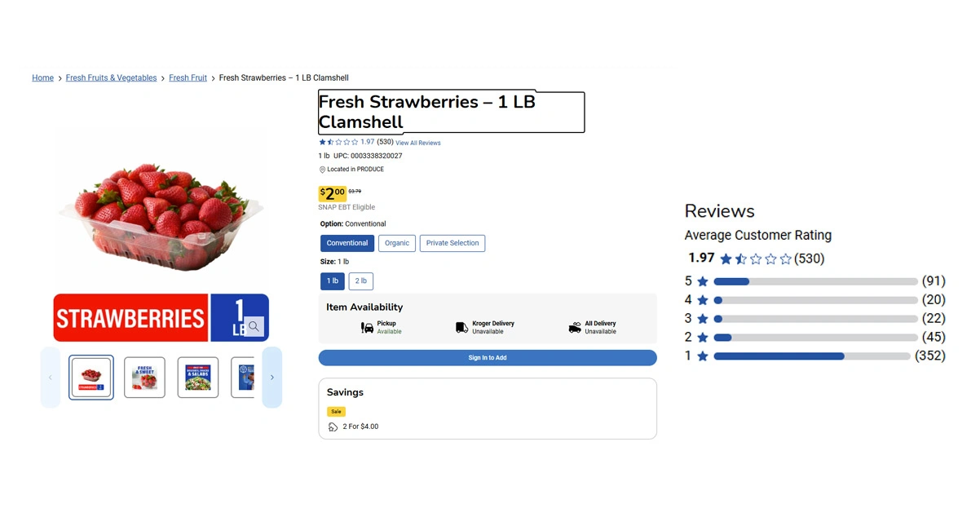Select the Conventional option
980x517 pixels.
(x=347, y=243)
